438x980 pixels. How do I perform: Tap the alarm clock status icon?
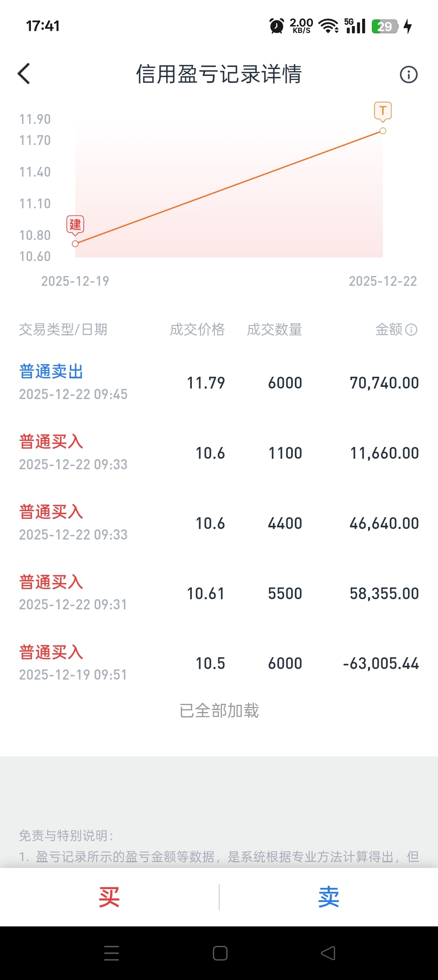click(x=277, y=26)
